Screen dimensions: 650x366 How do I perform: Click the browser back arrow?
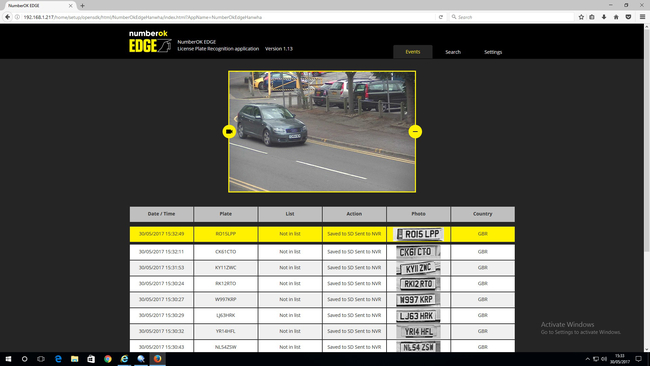7,17
